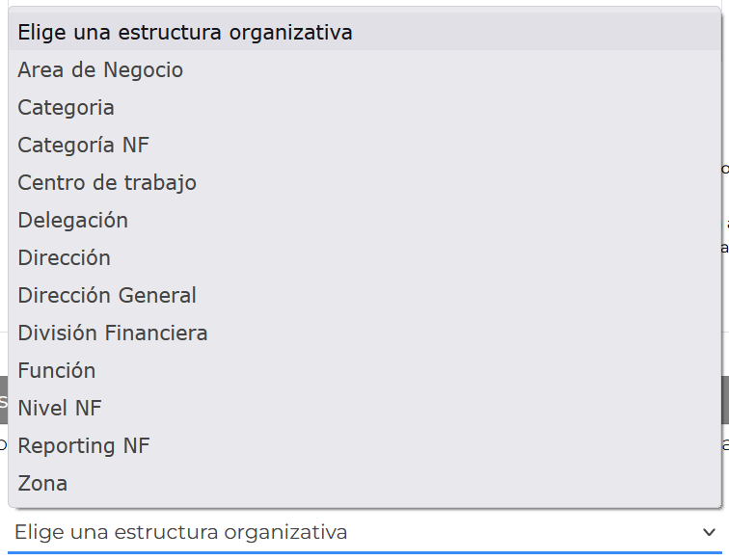Screen dimensions: 729x560
Task: Select the 'Reporting NF' entry
Action: (364, 445)
